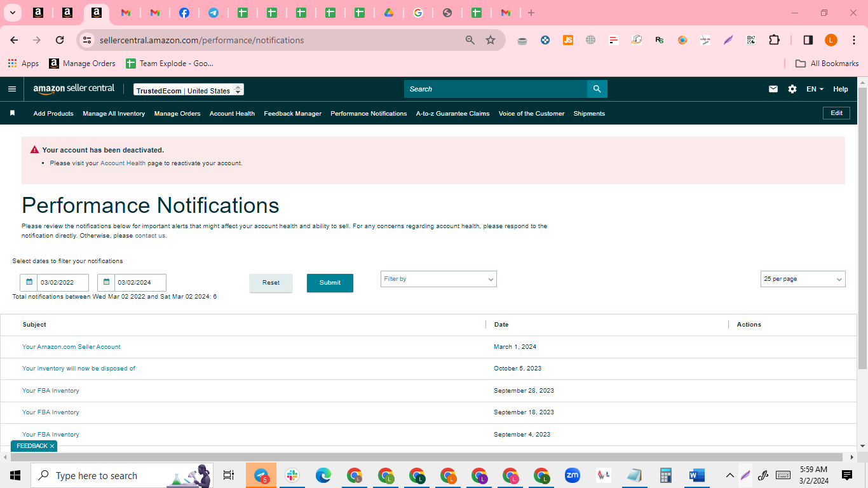Image resolution: width=868 pixels, height=488 pixels.
Task: Launch Zoom from the taskbar
Action: [573, 475]
